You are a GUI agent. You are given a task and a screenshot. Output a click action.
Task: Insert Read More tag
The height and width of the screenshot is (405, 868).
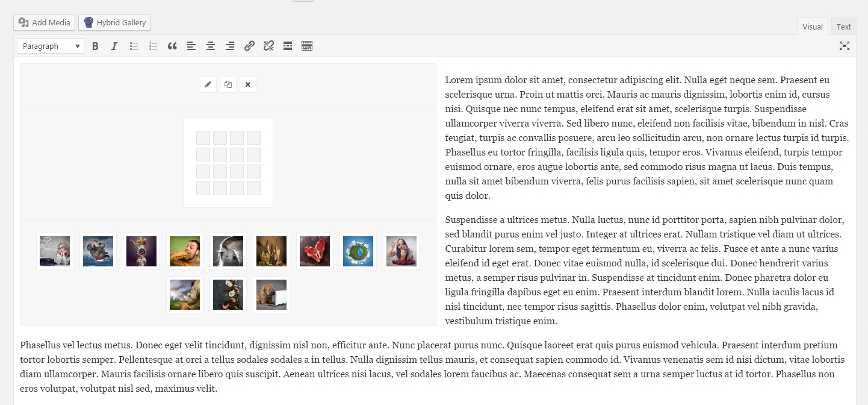[288, 46]
